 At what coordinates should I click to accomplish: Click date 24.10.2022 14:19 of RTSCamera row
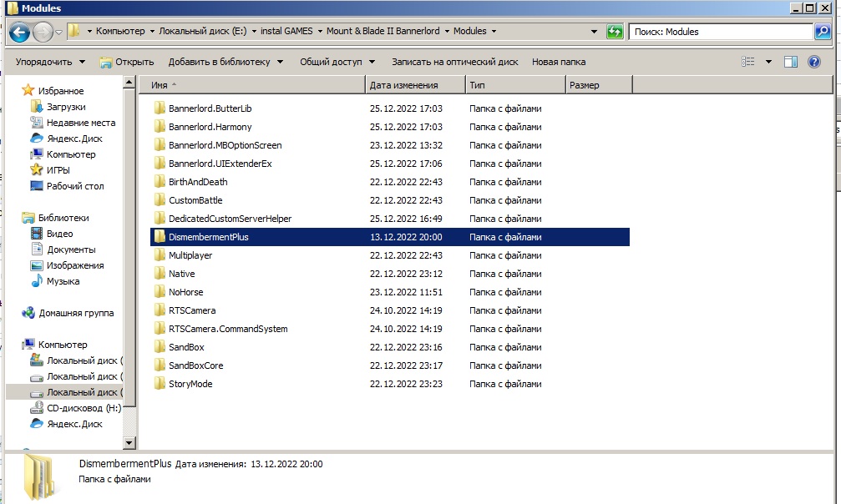click(406, 310)
